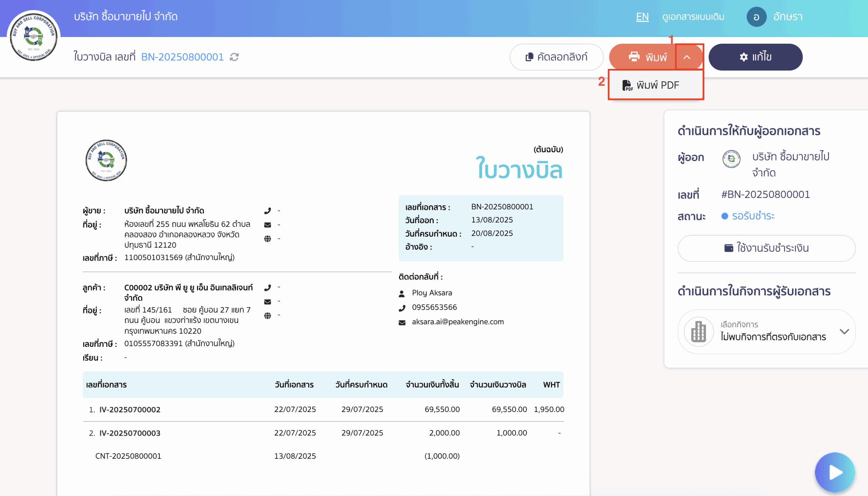868x496 pixels.
Task: Collapse the print options chevron
Action: tap(687, 57)
